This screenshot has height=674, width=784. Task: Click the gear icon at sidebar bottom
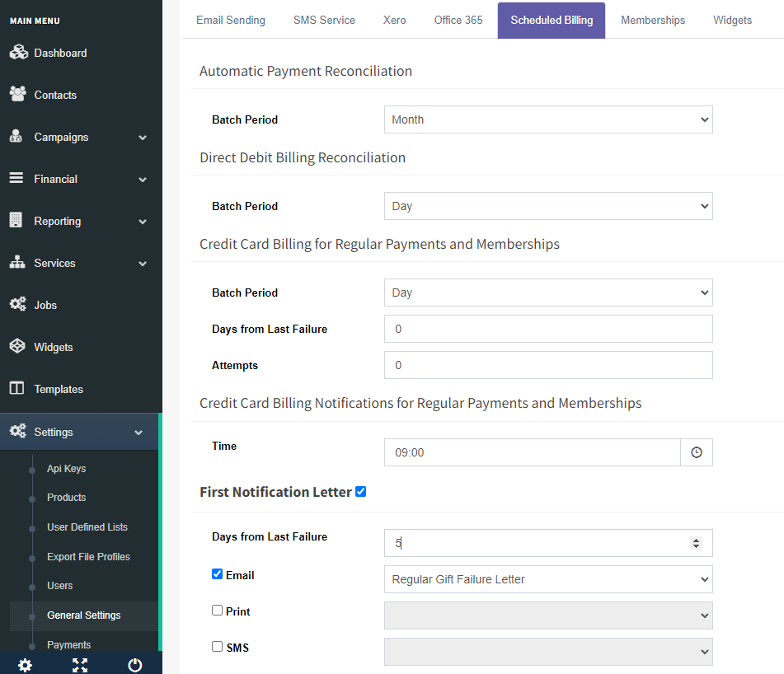25,665
